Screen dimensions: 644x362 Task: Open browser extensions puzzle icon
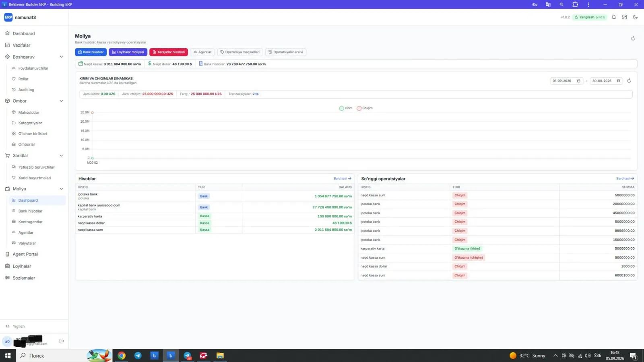[575, 4]
